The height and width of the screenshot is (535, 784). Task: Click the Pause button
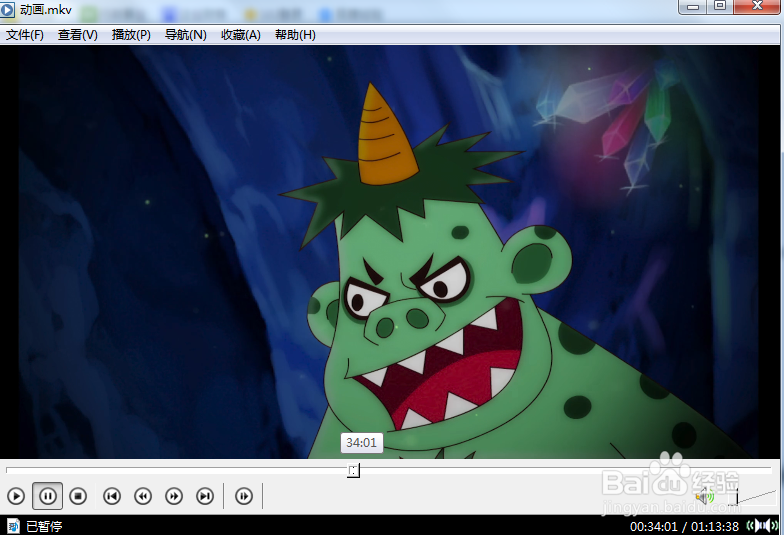click(x=48, y=496)
